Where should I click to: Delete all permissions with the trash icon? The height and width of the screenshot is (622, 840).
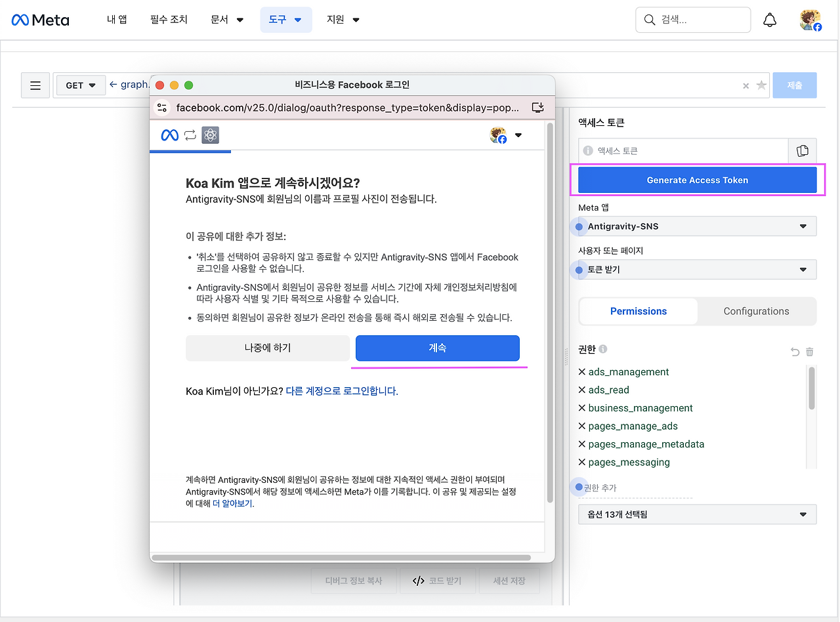click(810, 352)
